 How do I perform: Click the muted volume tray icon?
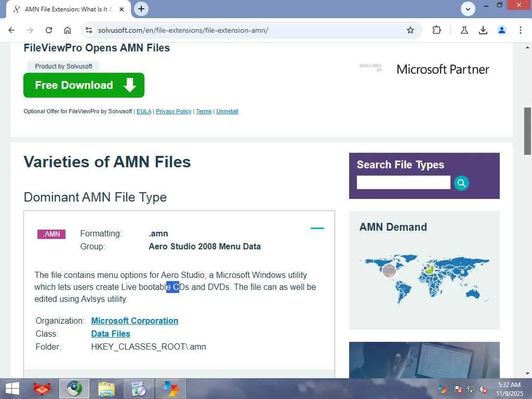tap(484, 389)
